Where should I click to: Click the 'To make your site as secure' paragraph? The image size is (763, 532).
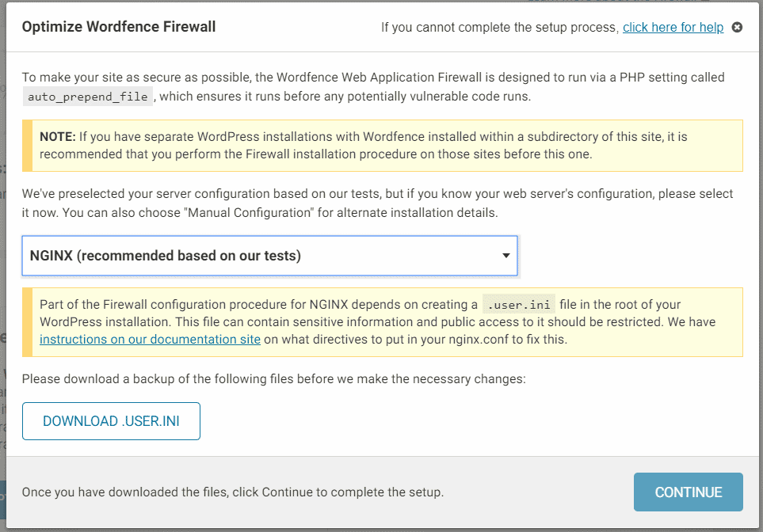tap(373, 86)
